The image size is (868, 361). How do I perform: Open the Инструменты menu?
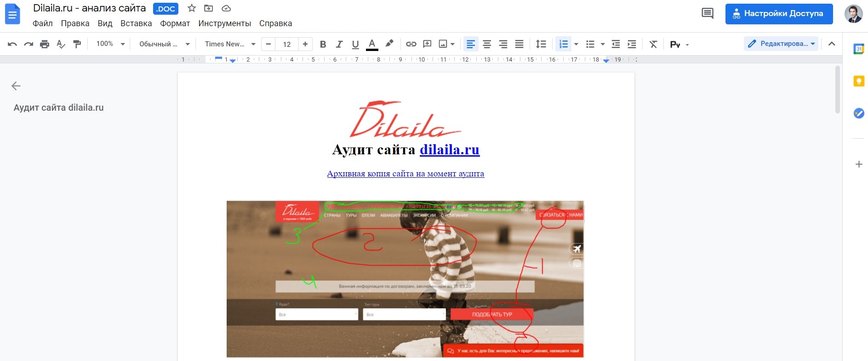[x=225, y=23]
